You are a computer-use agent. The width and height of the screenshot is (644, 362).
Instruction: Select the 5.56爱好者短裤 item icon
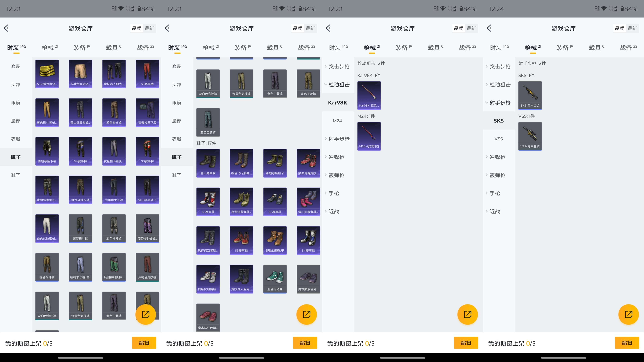(47, 74)
